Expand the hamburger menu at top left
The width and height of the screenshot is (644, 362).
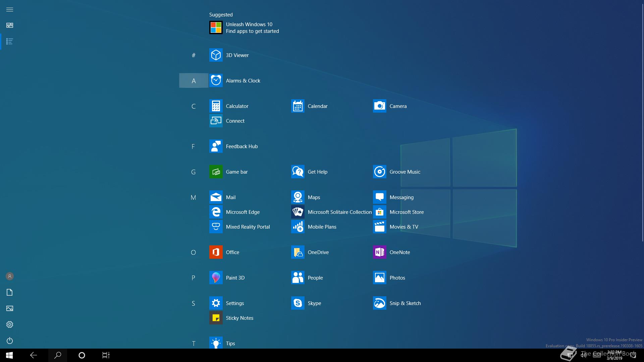[x=10, y=9]
